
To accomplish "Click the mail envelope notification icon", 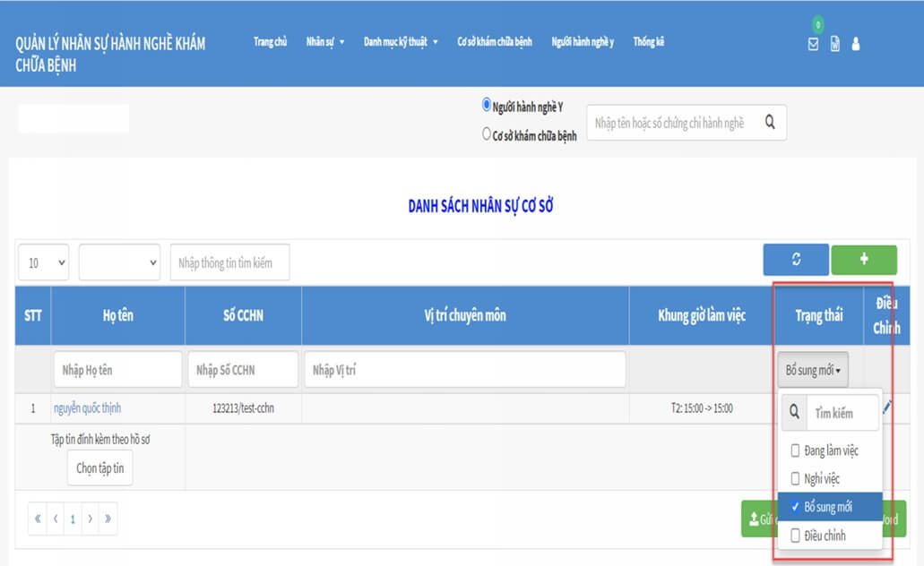I will coord(813,44).
